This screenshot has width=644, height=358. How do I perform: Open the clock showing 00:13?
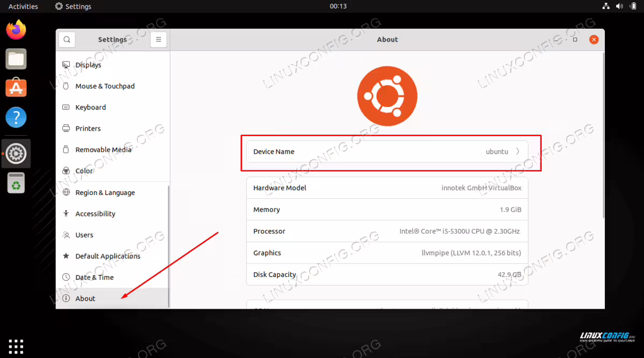[x=338, y=6]
